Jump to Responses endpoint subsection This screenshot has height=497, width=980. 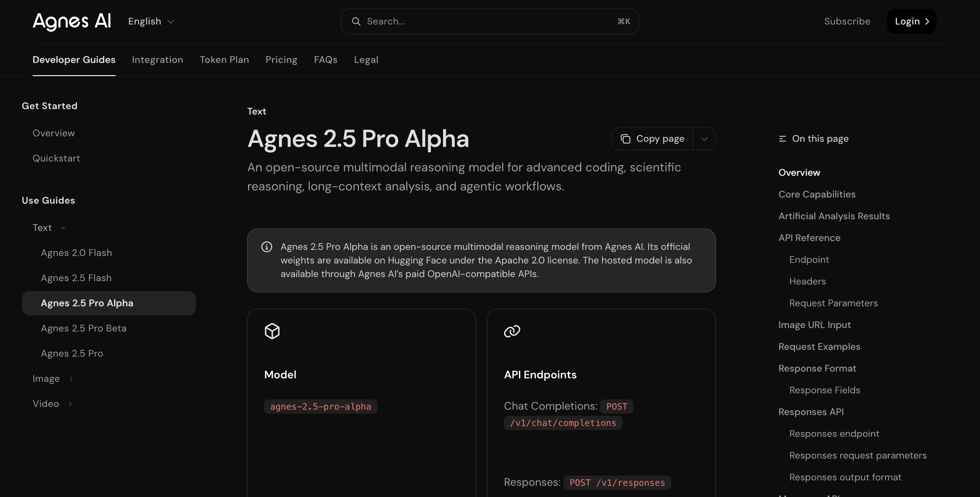pos(834,433)
